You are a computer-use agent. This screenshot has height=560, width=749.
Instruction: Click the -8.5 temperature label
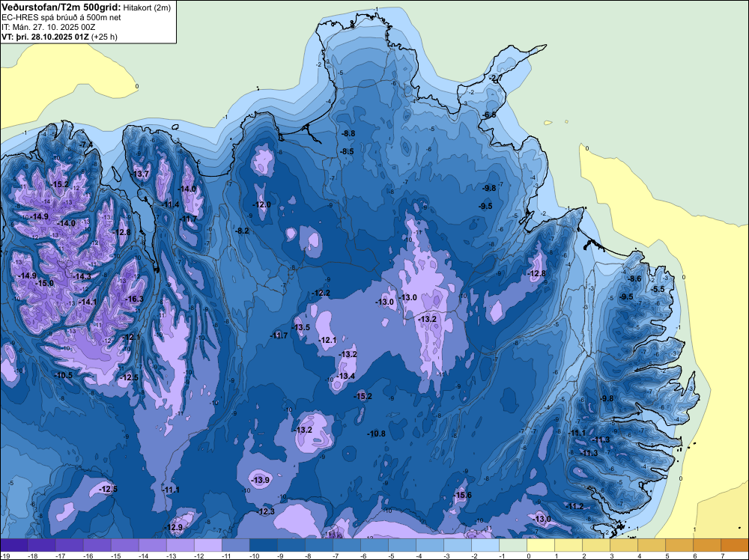click(347, 152)
